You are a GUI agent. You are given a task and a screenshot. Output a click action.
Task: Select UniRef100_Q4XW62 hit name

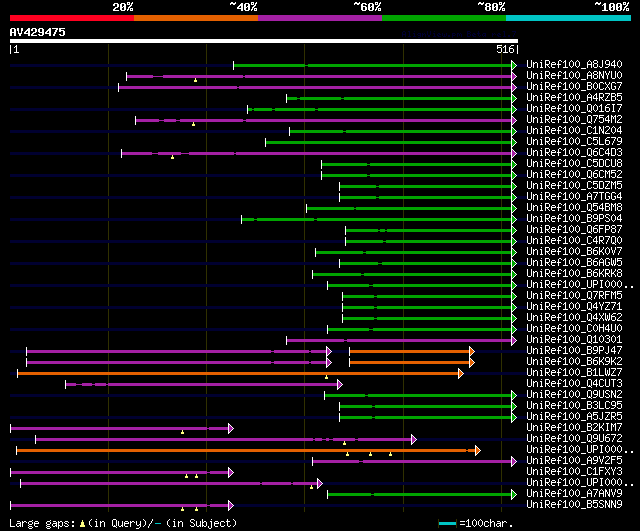(574, 318)
